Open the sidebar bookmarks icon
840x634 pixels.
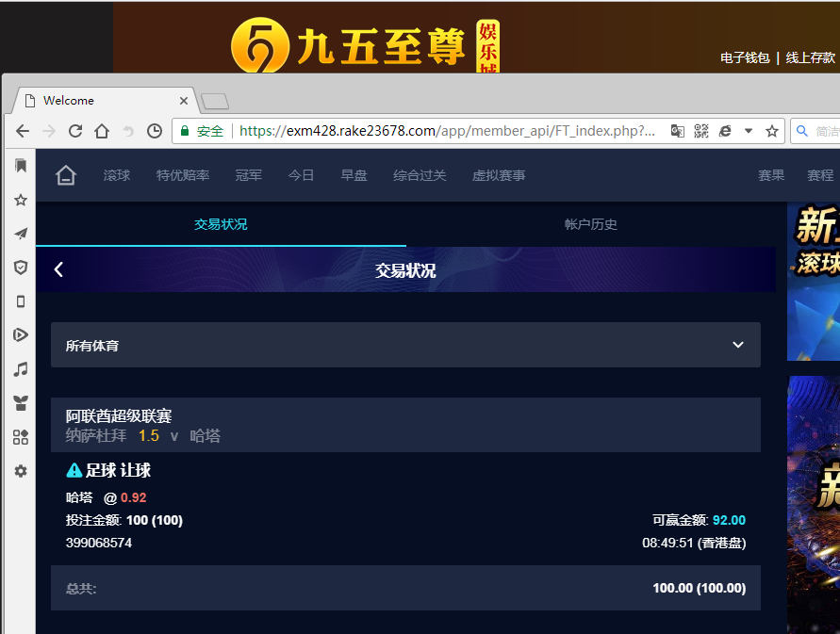click(21, 166)
